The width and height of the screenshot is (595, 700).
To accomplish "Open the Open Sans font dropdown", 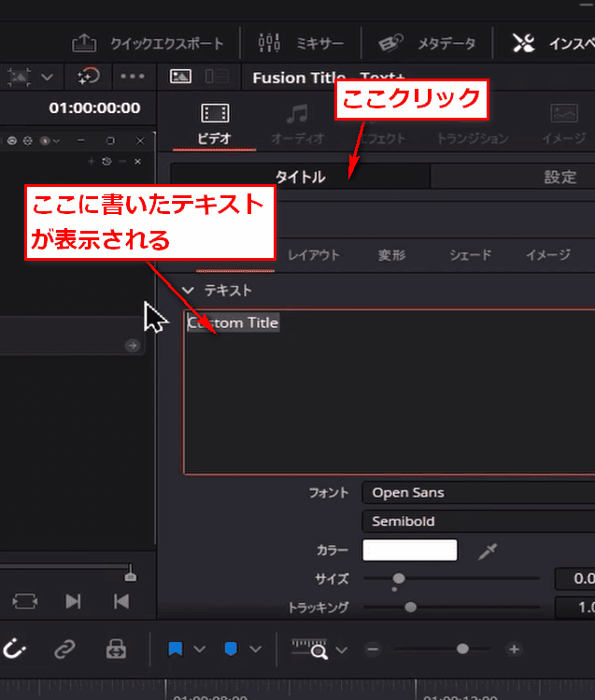I will coord(476,493).
